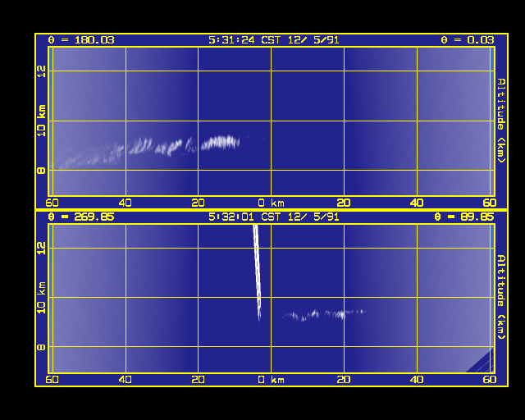Click the 0 km range label under the 5:32:01 panel
Screen dimensions: 525x420
pos(272,380)
